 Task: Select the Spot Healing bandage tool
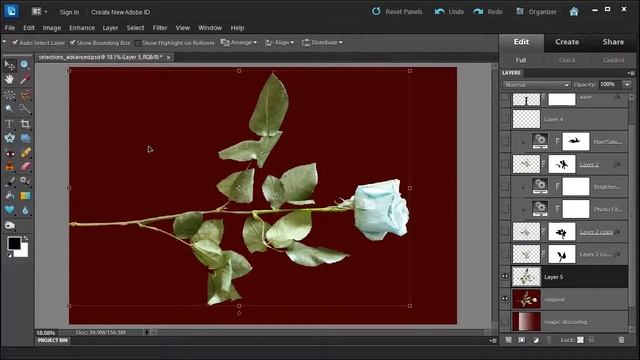[x=25, y=153]
